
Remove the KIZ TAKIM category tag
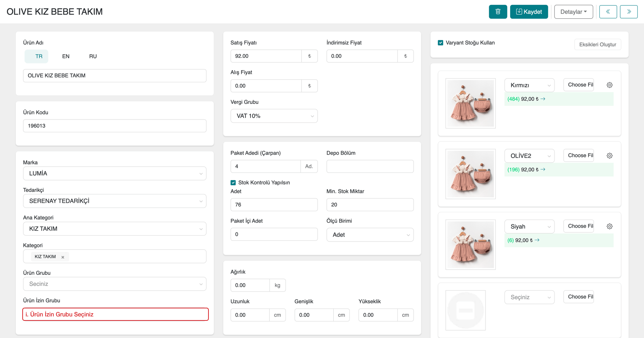point(63,257)
